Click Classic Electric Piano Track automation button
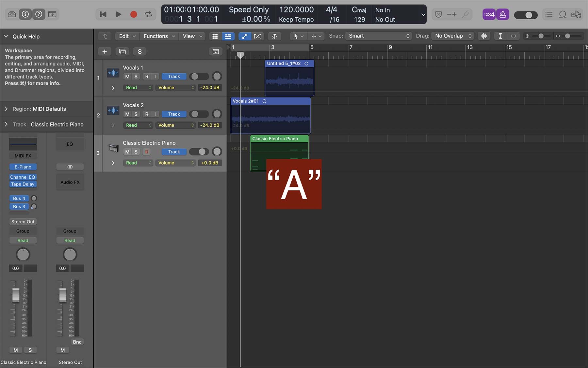The image size is (588, 368). (174, 152)
